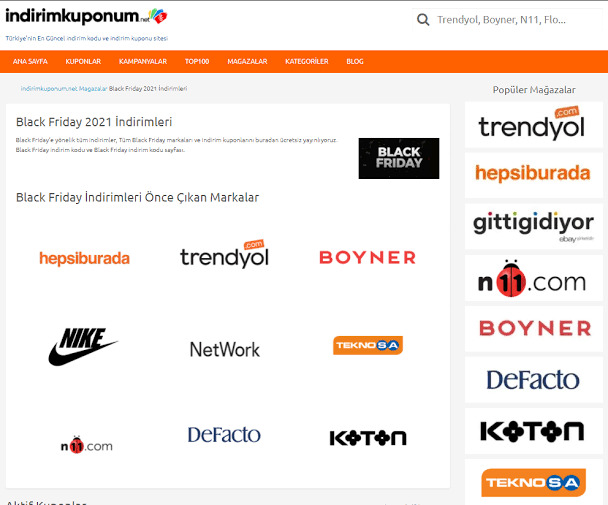Image resolution: width=608 pixels, height=505 pixels.
Task: Open Teknosa logo in featured brands
Action: pyautogui.click(x=368, y=345)
